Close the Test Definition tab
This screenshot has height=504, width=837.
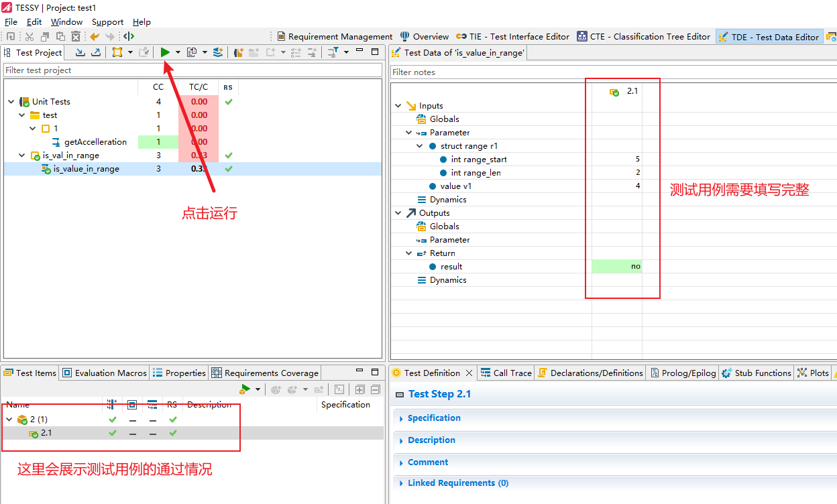469,373
